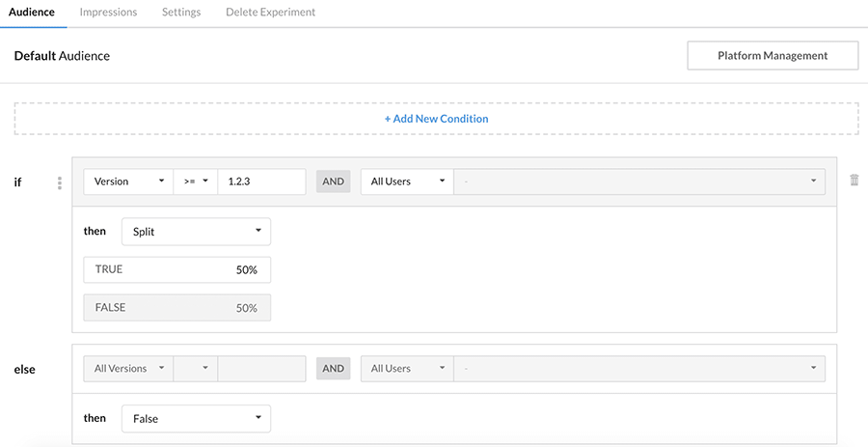The width and height of the screenshot is (868, 447).
Task: Open the Settings tab
Action: (x=181, y=13)
